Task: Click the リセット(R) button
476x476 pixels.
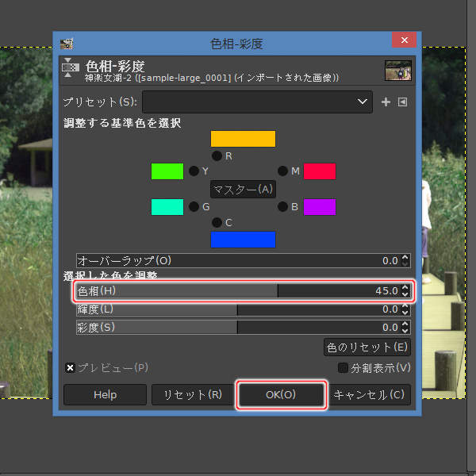Action: pyautogui.click(x=193, y=394)
